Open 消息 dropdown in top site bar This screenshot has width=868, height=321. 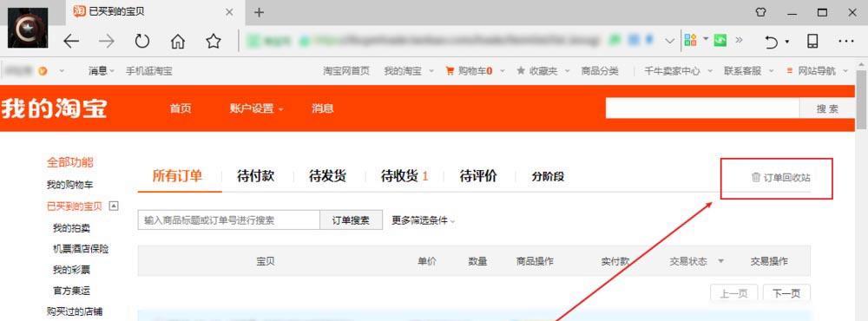coord(102,71)
